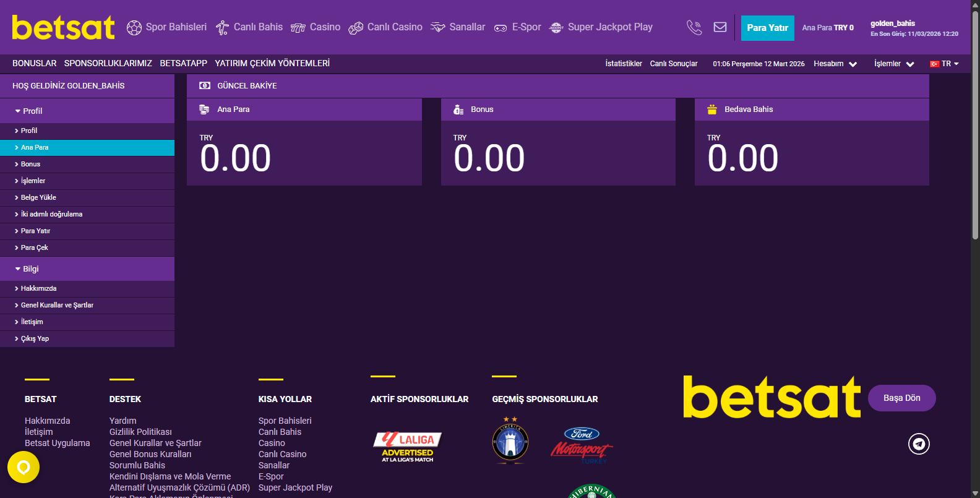Collapse the Bilgi sidebar section
980x498 pixels.
pyautogui.click(x=87, y=268)
